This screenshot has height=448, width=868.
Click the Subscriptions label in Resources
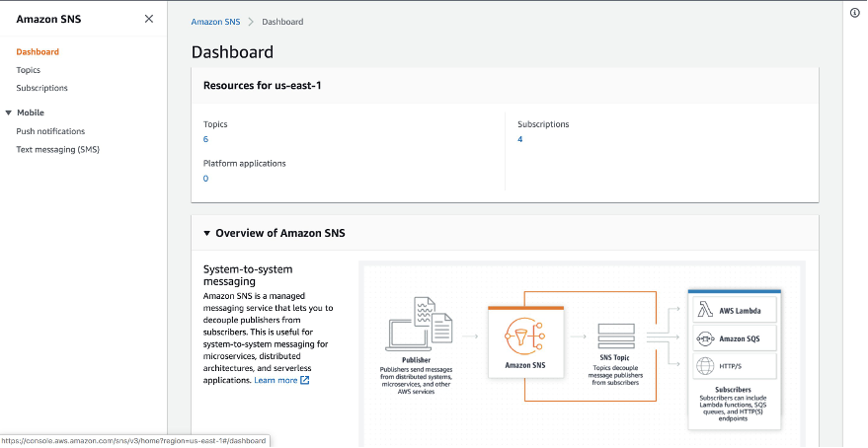pos(543,124)
